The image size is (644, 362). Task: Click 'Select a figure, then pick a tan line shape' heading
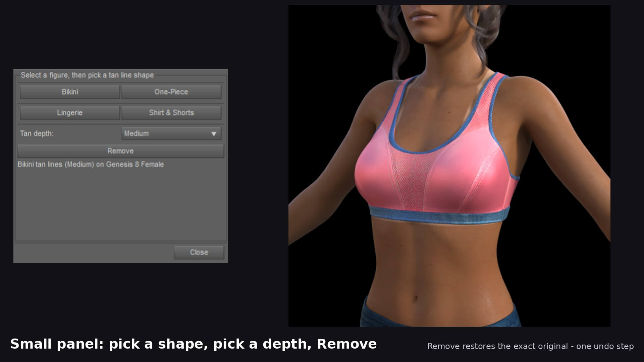click(87, 75)
